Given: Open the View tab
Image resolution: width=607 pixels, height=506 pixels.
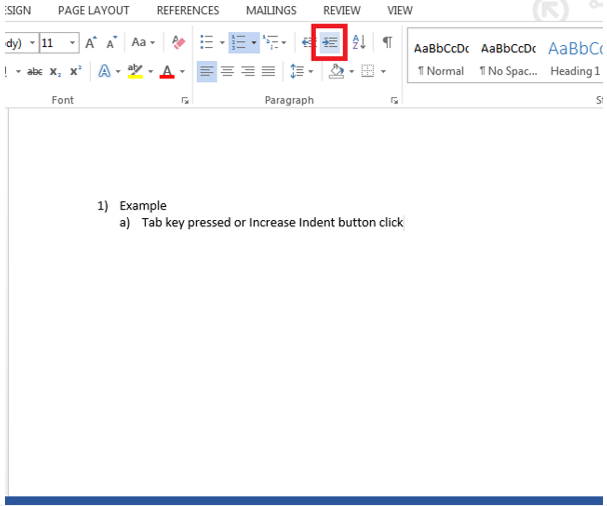Looking at the screenshot, I should [x=400, y=10].
